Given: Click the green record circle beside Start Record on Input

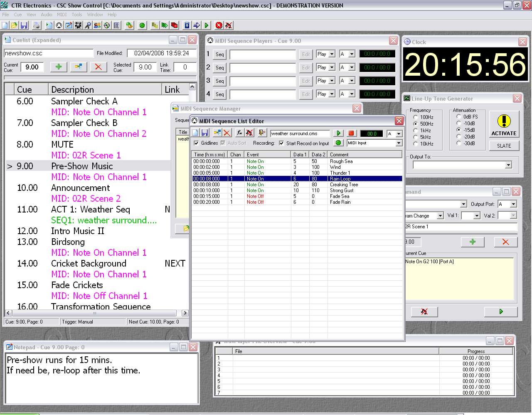Looking at the screenshot, I should pos(339,143).
